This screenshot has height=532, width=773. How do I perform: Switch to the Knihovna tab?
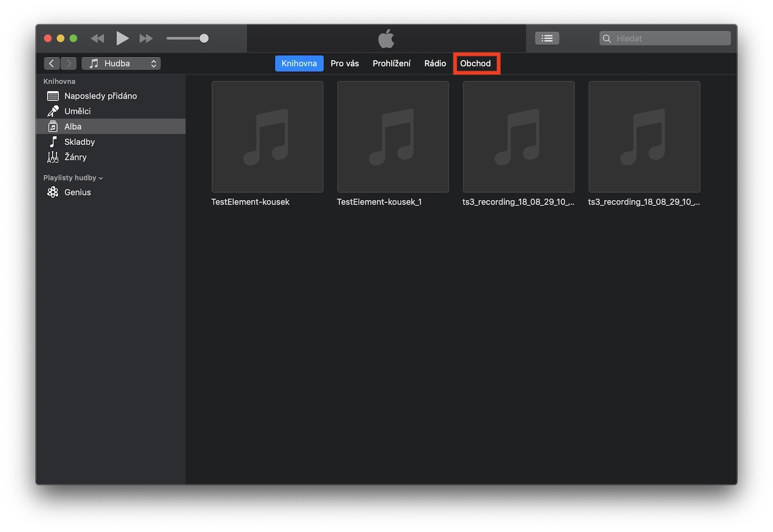pos(299,63)
